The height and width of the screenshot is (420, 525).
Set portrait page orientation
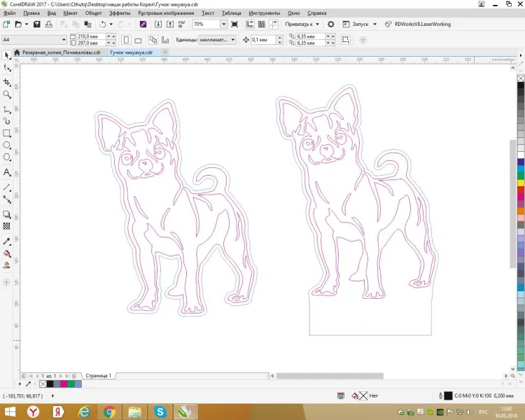[126, 40]
